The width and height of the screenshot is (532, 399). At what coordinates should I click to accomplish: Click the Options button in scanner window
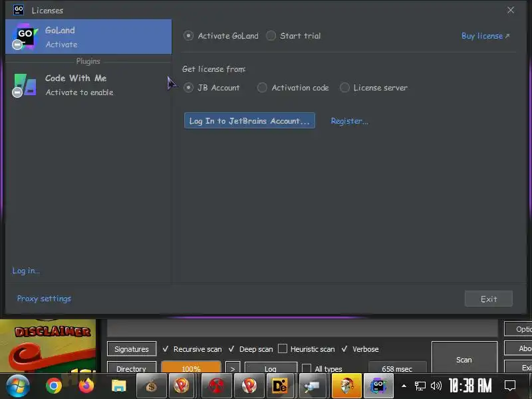pyautogui.click(x=518, y=329)
